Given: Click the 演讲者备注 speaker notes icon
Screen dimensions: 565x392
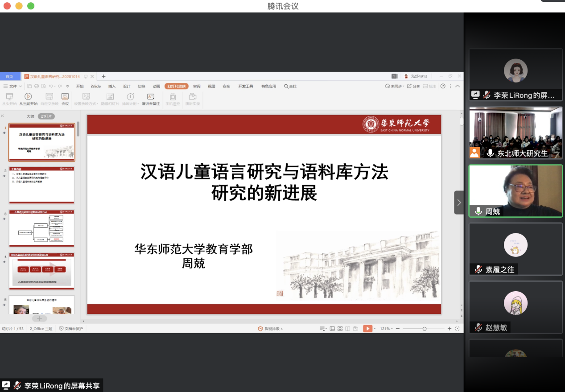Looking at the screenshot, I should point(151,96).
